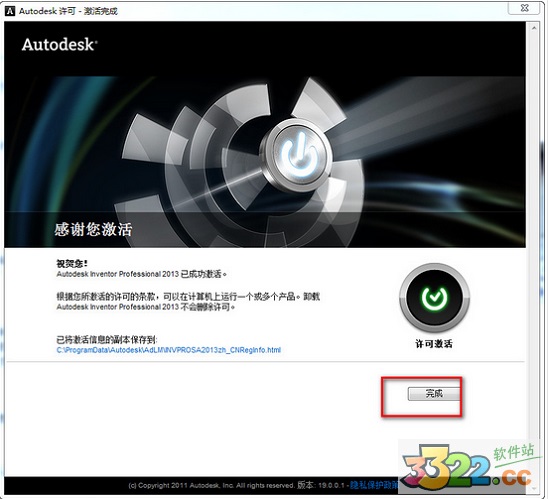Image resolution: width=548 pixels, height=499 pixels.
Task: Click the 软件站 watermark text
Action: pos(514,452)
